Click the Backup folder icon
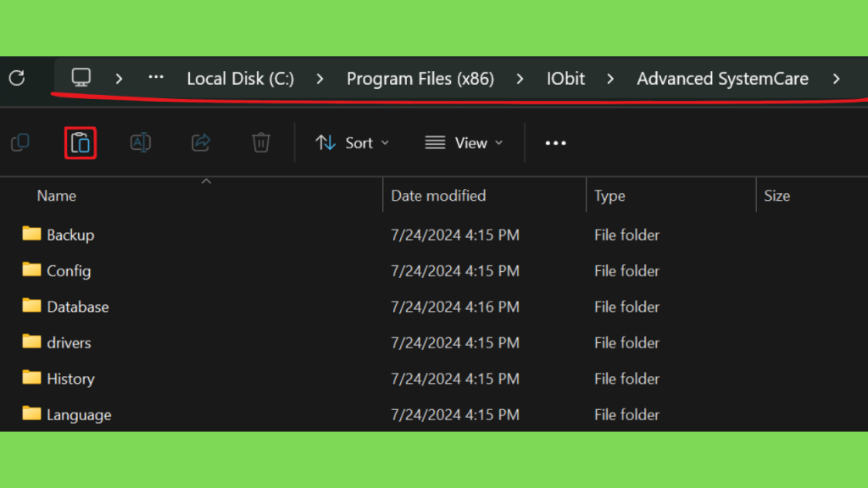The image size is (868, 488). click(31, 234)
